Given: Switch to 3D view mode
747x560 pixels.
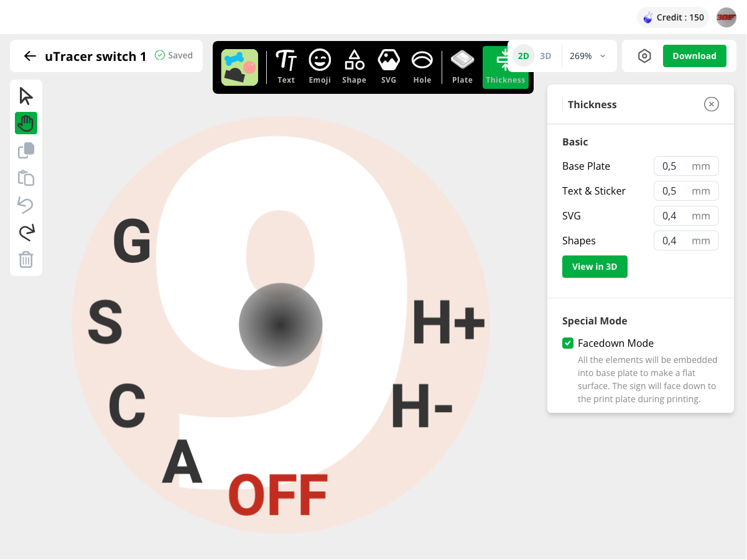Looking at the screenshot, I should coord(545,56).
